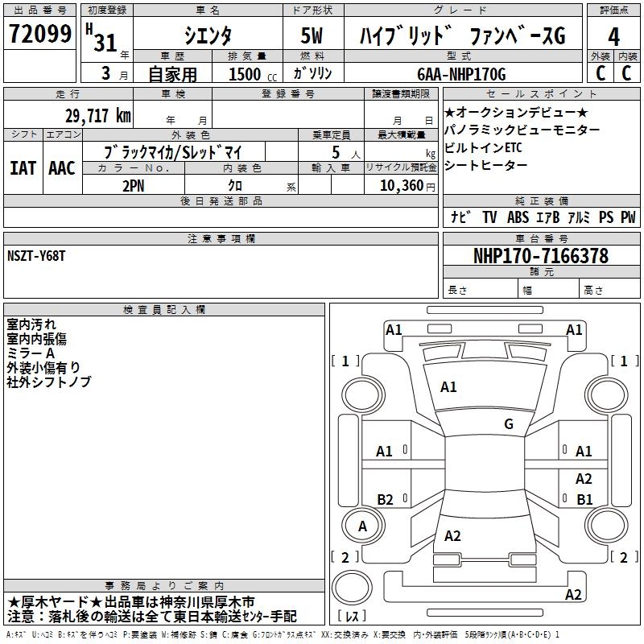Select exterior color ブラックマイカ/Sレッドマイ
The height and width of the screenshot is (644, 644).
(173, 152)
